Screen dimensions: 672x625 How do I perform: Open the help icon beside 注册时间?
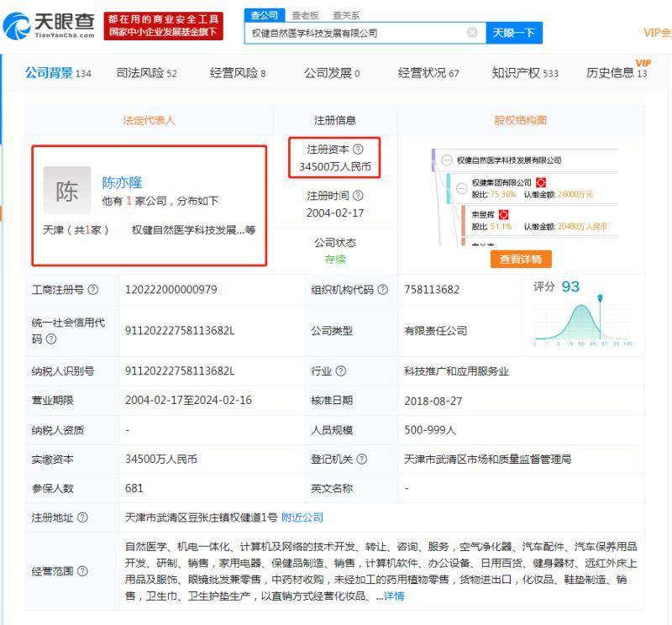pyautogui.click(x=358, y=196)
